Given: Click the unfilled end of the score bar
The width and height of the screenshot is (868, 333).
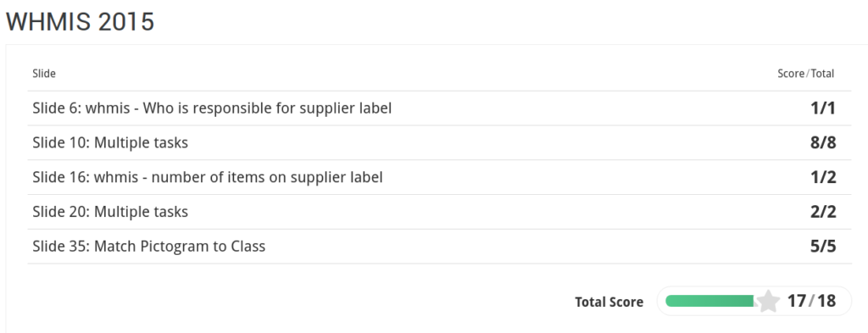Looking at the screenshot, I should click(757, 301).
